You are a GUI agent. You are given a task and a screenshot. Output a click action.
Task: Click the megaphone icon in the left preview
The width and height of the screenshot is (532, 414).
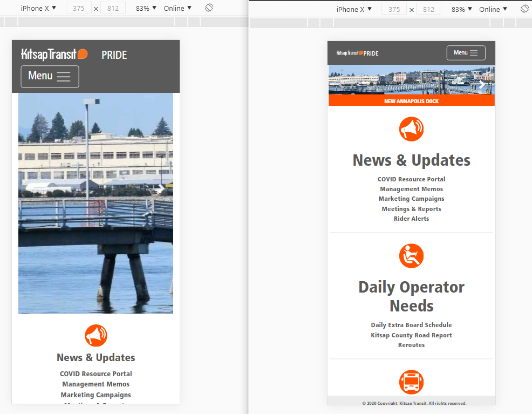96,335
